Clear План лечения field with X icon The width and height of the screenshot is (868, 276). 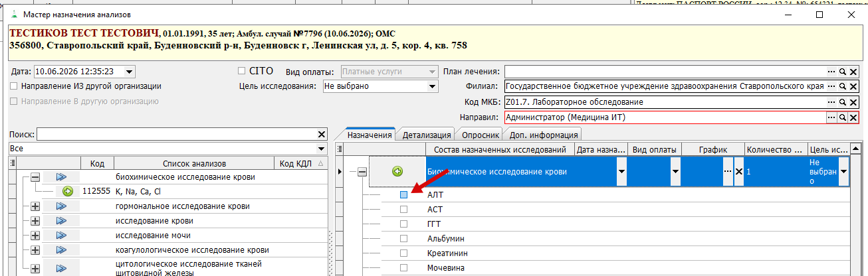[x=853, y=72]
